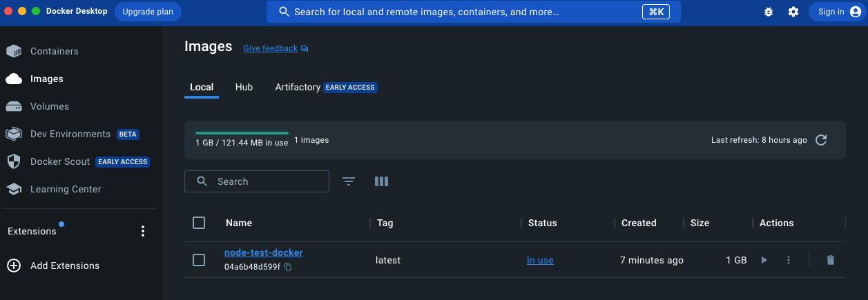Open the Give feedback link

[x=271, y=48]
